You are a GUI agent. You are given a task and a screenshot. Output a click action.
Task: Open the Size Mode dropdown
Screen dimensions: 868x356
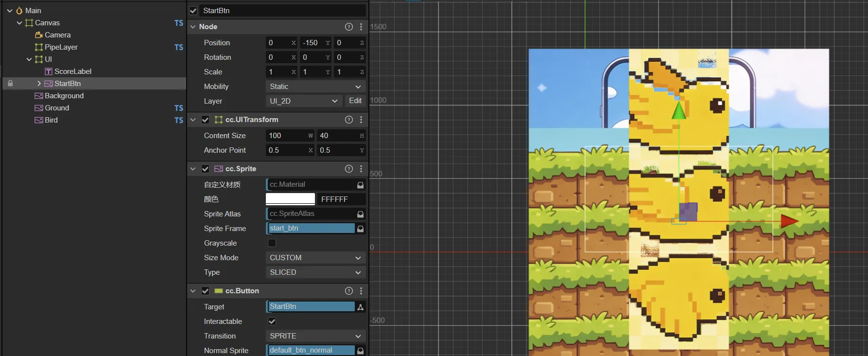click(x=316, y=258)
